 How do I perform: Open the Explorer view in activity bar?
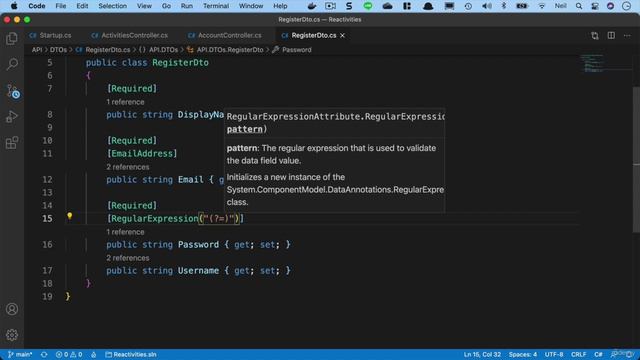point(12,38)
